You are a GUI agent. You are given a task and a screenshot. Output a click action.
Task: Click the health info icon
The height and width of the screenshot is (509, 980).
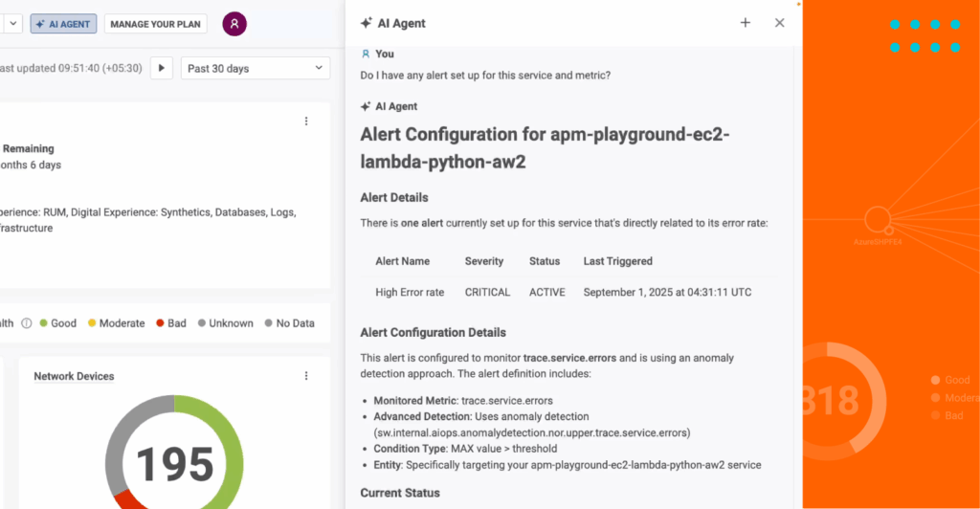click(x=27, y=323)
